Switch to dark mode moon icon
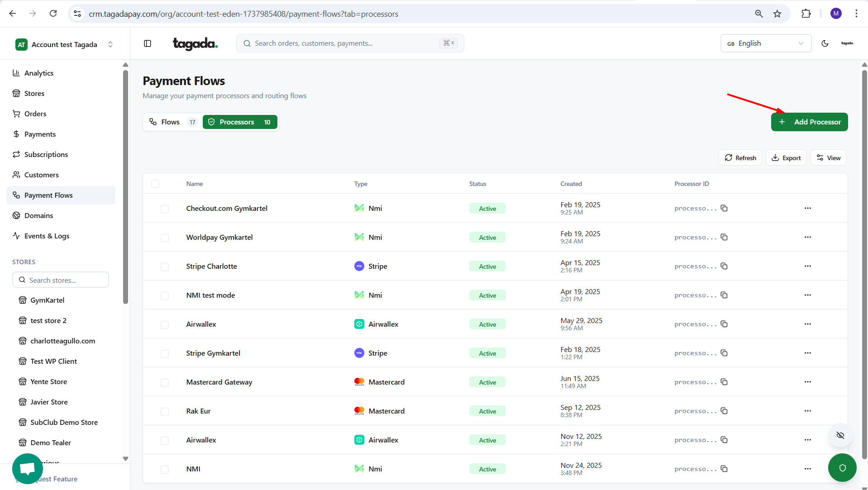The width and height of the screenshot is (868, 490). point(825,43)
